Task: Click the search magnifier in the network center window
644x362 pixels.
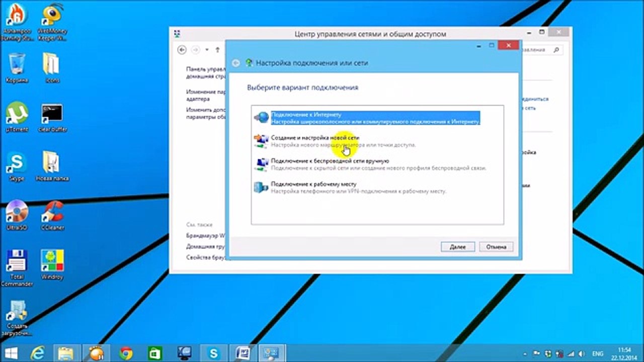Action: tap(556, 50)
